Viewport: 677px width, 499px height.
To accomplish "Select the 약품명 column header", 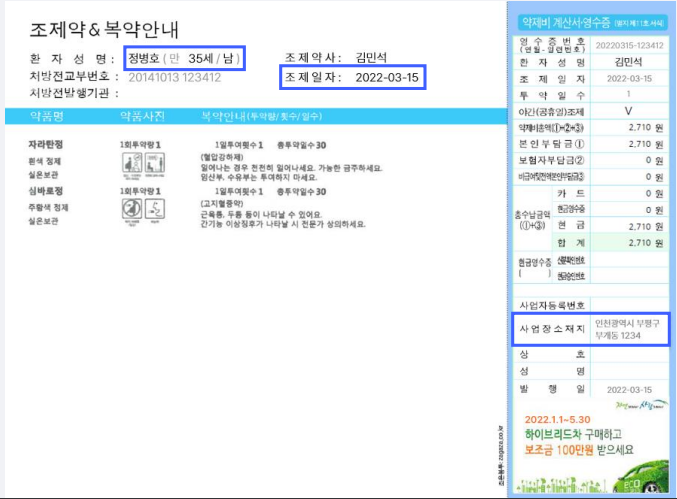I will 49,117.
